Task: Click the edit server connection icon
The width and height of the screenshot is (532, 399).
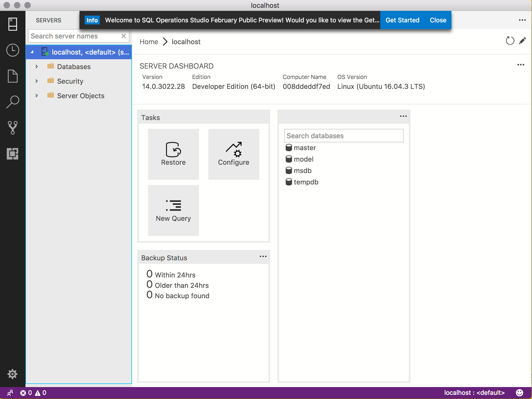Action: tap(523, 41)
